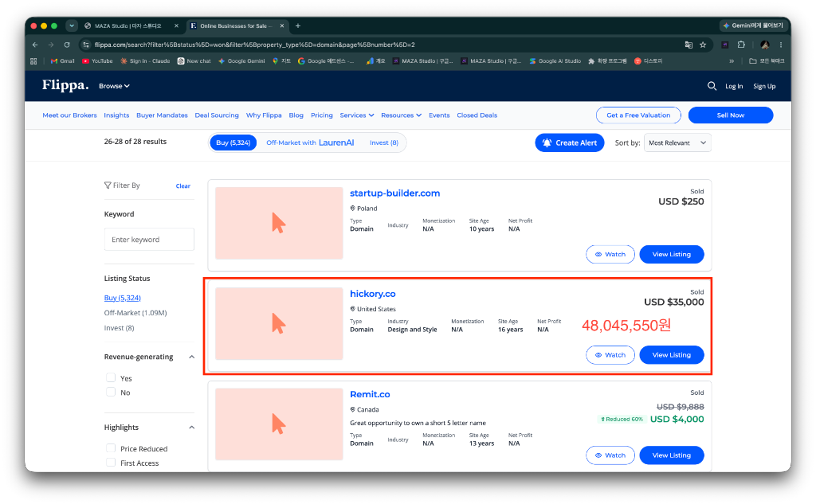Click the Create Alert button
This screenshot has height=504, width=816.
coord(569,143)
